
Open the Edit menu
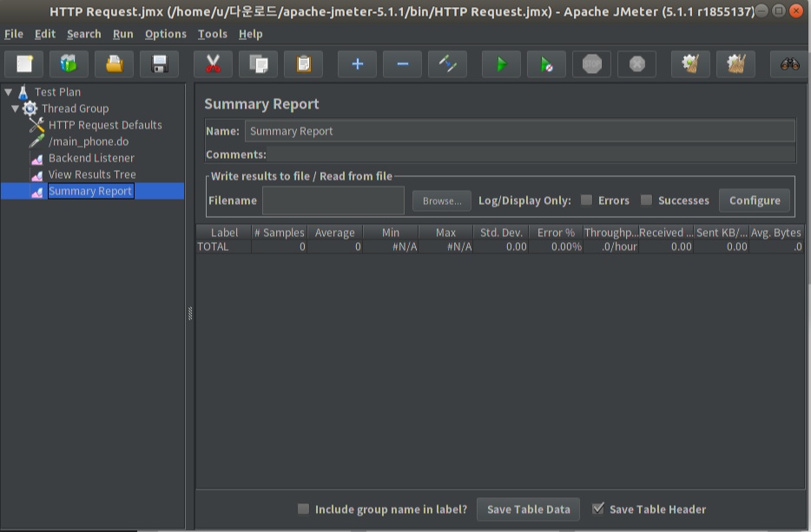coord(45,34)
